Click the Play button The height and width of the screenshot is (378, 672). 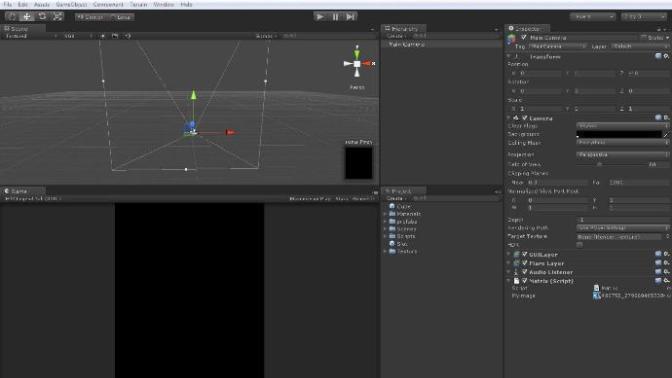320,17
